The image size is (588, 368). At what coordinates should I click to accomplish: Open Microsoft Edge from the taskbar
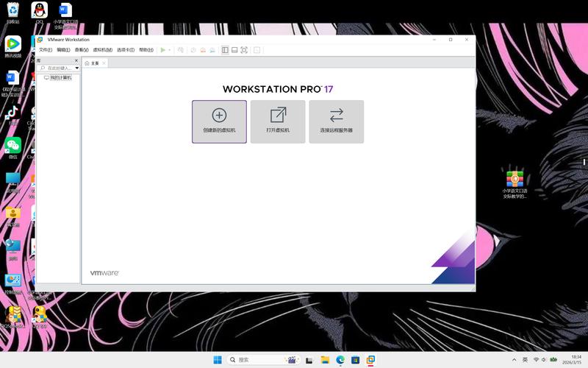coord(340,360)
